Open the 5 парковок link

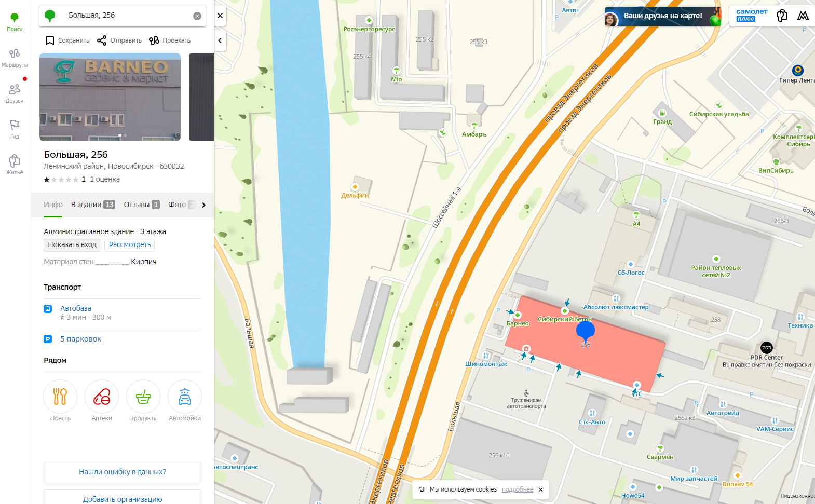80,339
